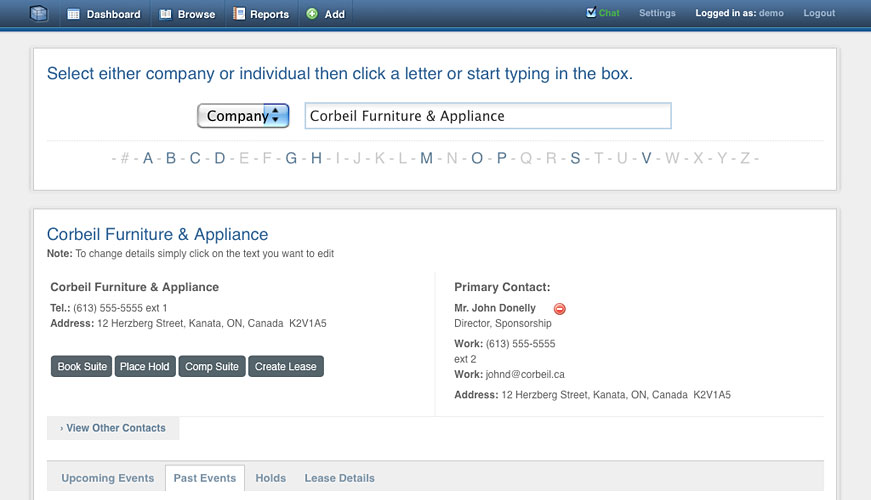Click Logout

coord(819,13)
